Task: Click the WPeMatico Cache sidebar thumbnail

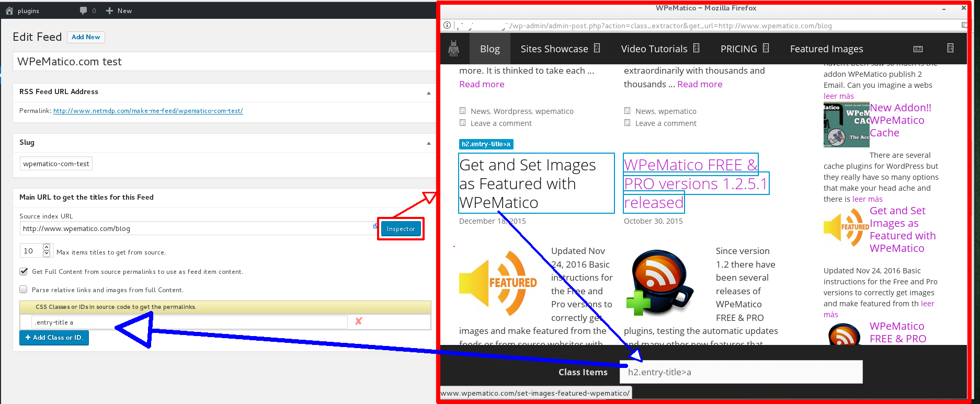Action: pos(846,124)
